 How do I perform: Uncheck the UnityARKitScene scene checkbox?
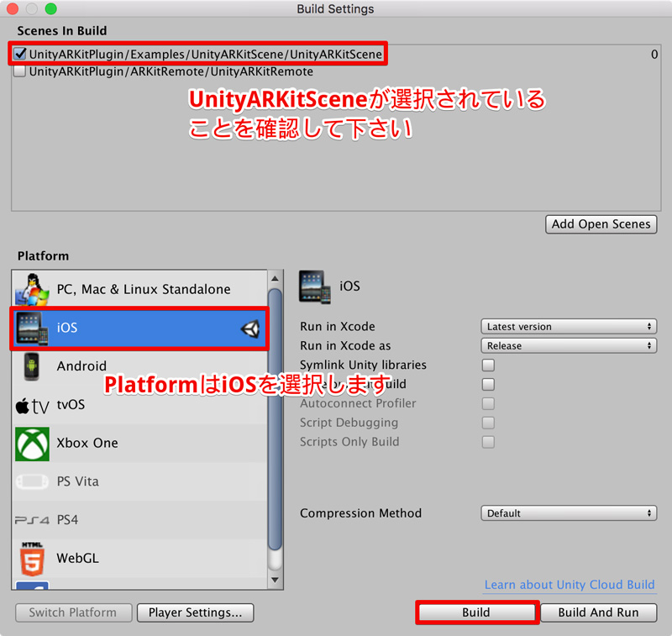[x=19, y=54]
